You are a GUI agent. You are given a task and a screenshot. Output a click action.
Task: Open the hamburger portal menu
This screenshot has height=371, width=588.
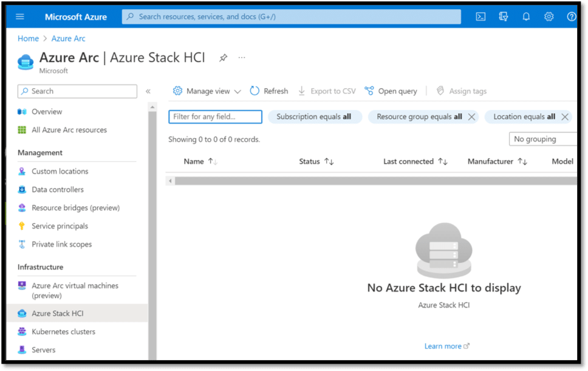tap(20, 16)
